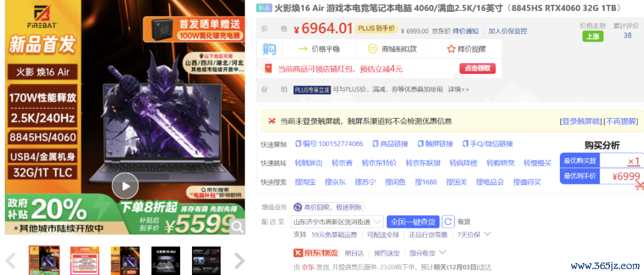This screenshot has width=644, height=275.
Task: Click the 59元免基础运费 link
Action: (x=335, y=234)
